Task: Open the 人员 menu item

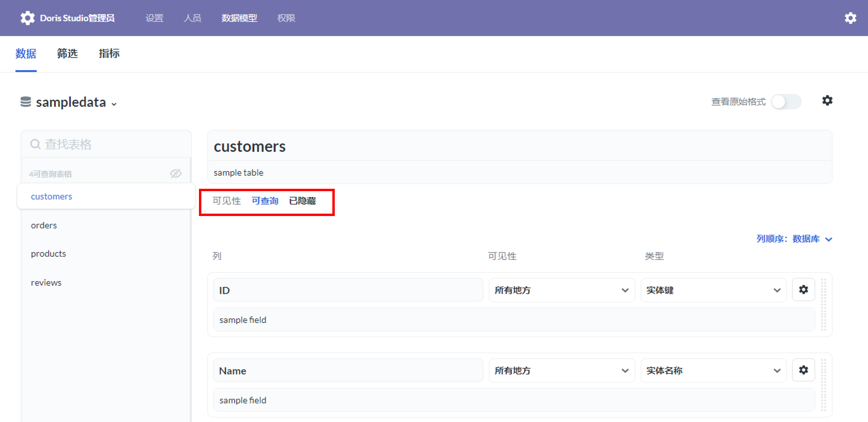Action: point(192,18)
